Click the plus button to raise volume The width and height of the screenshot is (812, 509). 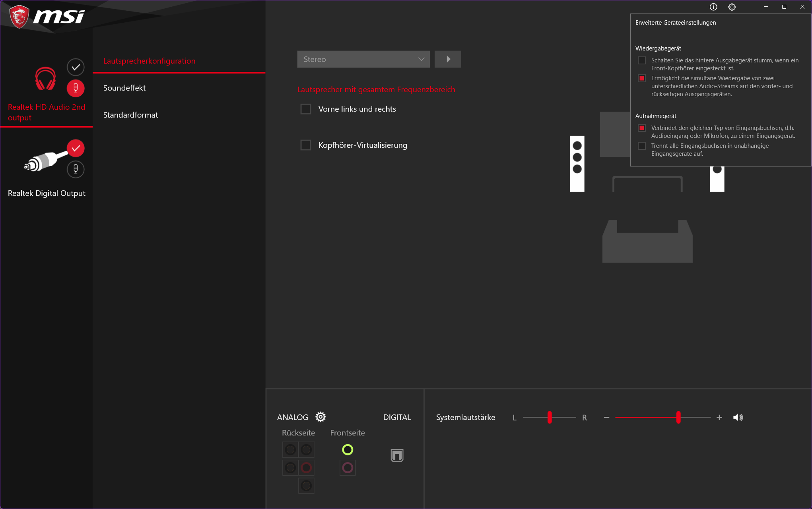click(x=719, y=417)
